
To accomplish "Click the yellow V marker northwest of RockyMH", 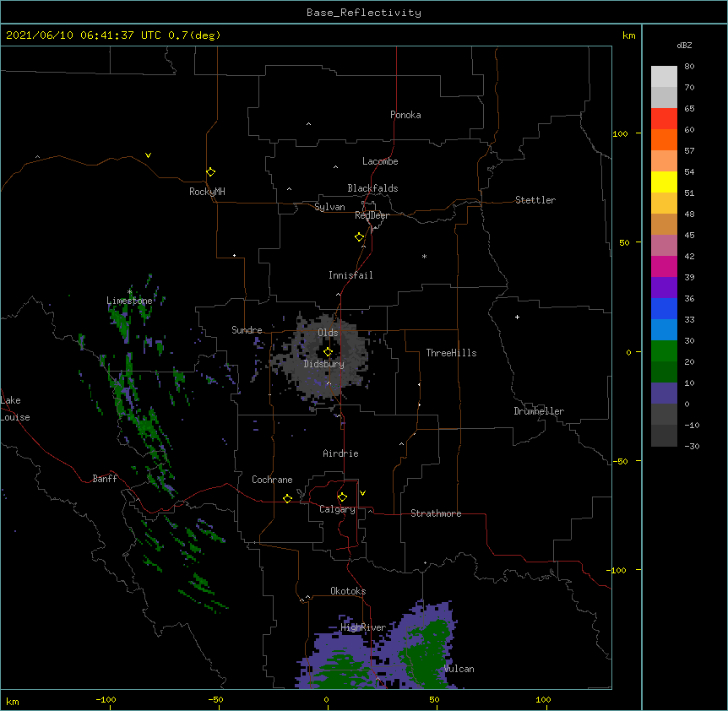I will click(148, 155).
